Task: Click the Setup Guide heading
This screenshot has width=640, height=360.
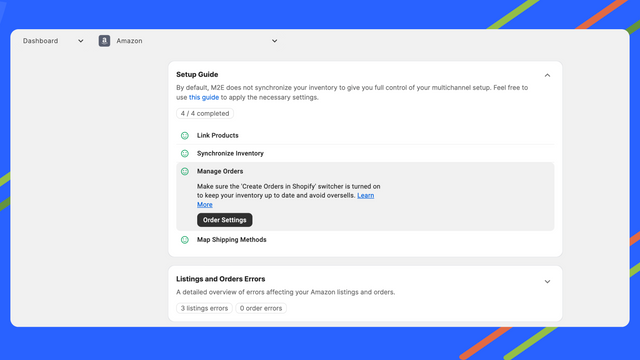Action: coord(197,74)
